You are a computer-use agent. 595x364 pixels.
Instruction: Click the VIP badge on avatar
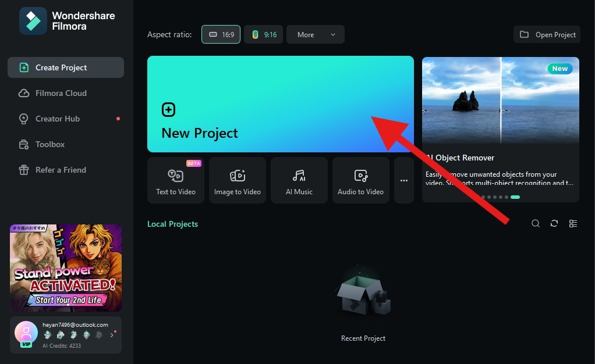(x=26, y=344)
